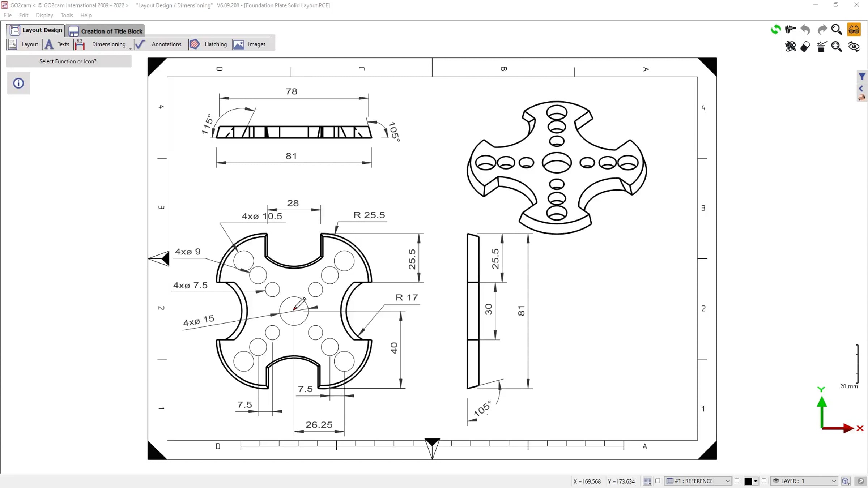Image resolution: width=868 pixels, height=488 pixels.
Task: Open the #1 : REFERENCE dropdown
Action: tap(698, 481)
